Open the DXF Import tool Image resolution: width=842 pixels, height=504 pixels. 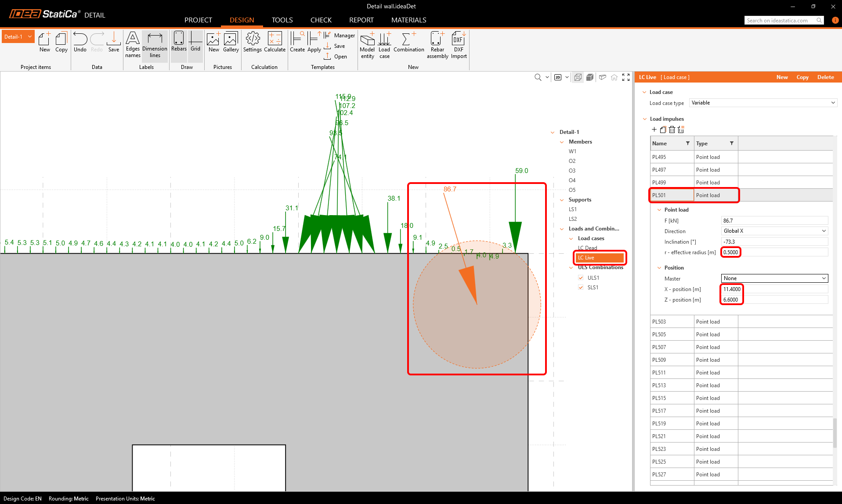coord(459,44)
